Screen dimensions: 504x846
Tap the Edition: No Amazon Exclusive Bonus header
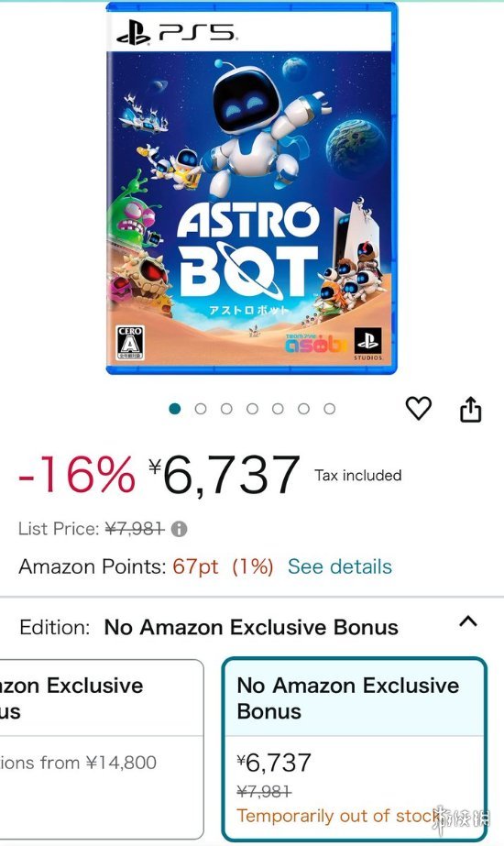[209, 628]
